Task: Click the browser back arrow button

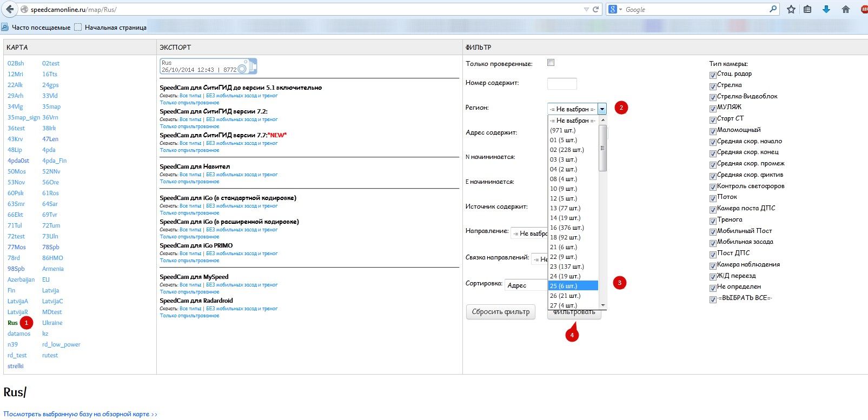Action: (x=10, y=9)
